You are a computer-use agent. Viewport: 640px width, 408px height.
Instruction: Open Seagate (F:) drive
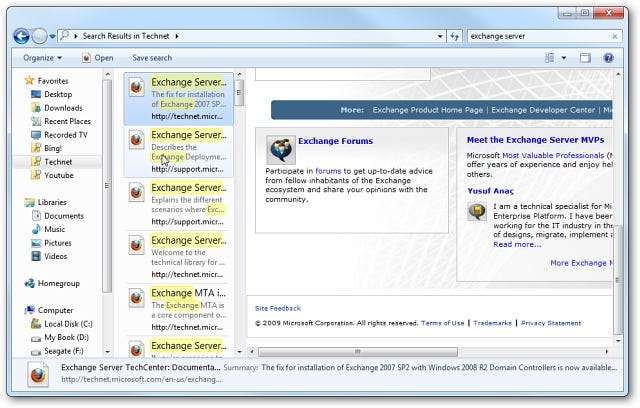click(63, 350)
